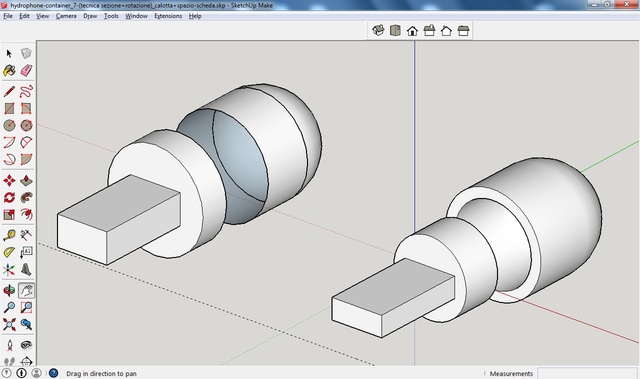Switch to Top view

[395, 30]
